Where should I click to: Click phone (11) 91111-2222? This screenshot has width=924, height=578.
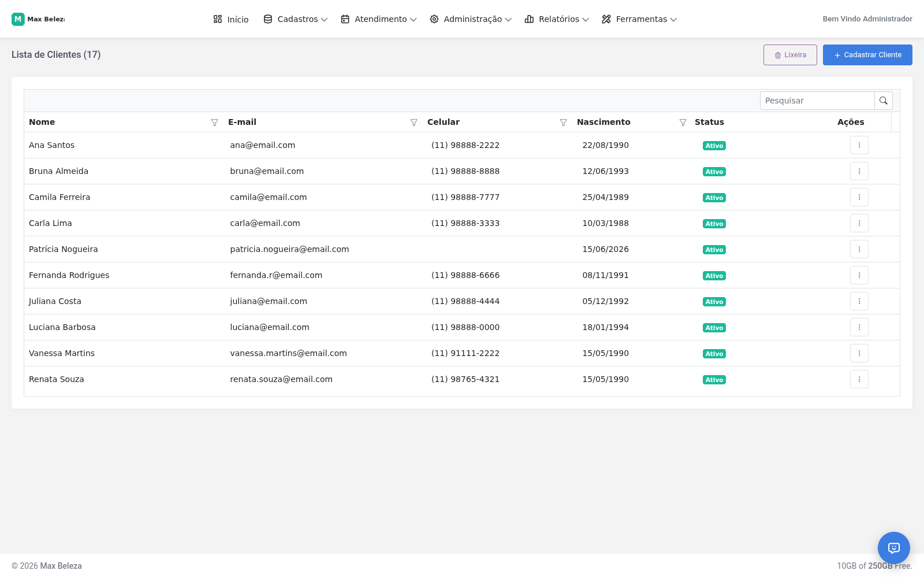click(x=465, y=353)
